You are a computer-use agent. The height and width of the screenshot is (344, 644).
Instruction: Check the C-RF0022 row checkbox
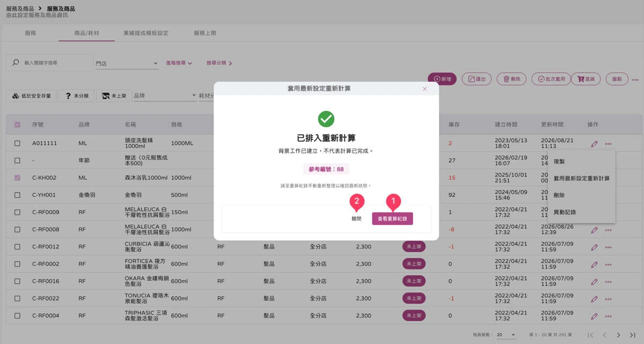(17, 298)
